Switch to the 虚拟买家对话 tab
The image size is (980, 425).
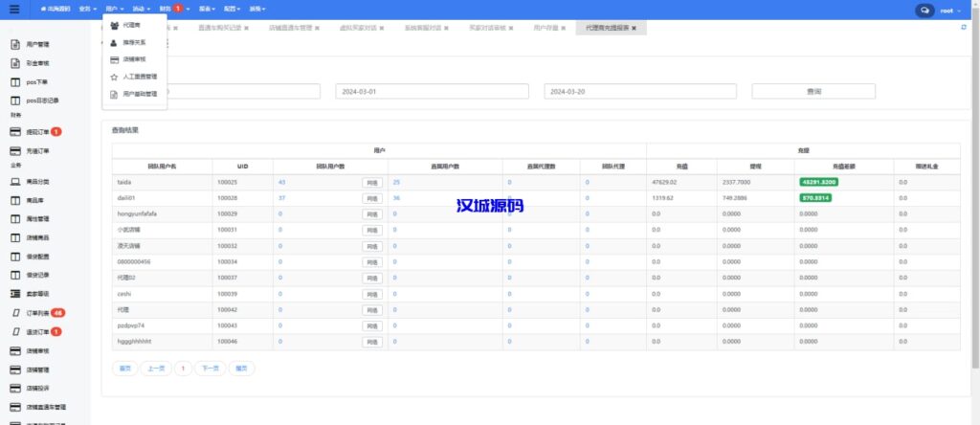pyautogui.click(x=358, y=28)
